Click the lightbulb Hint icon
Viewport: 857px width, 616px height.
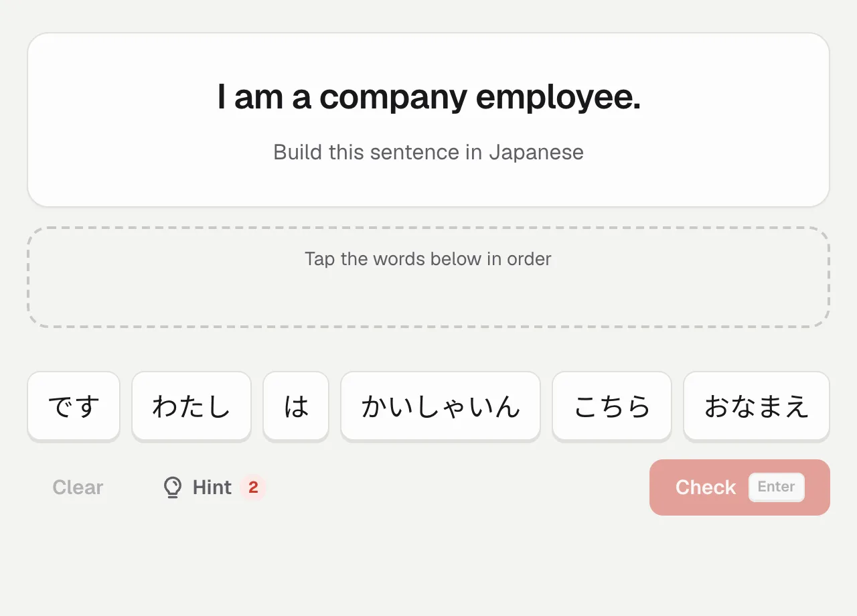point(173,487)
